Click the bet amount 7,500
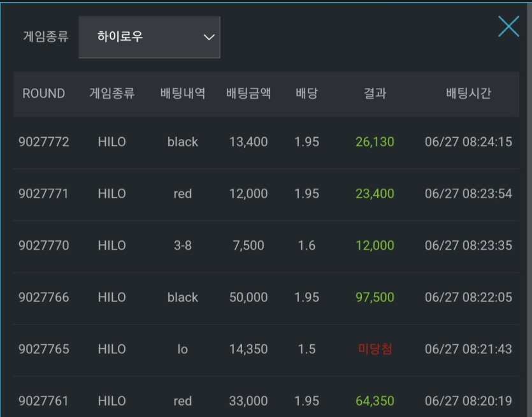Viewport: 532px width, 417px height. pyautogui.click(x=248, y=245)
